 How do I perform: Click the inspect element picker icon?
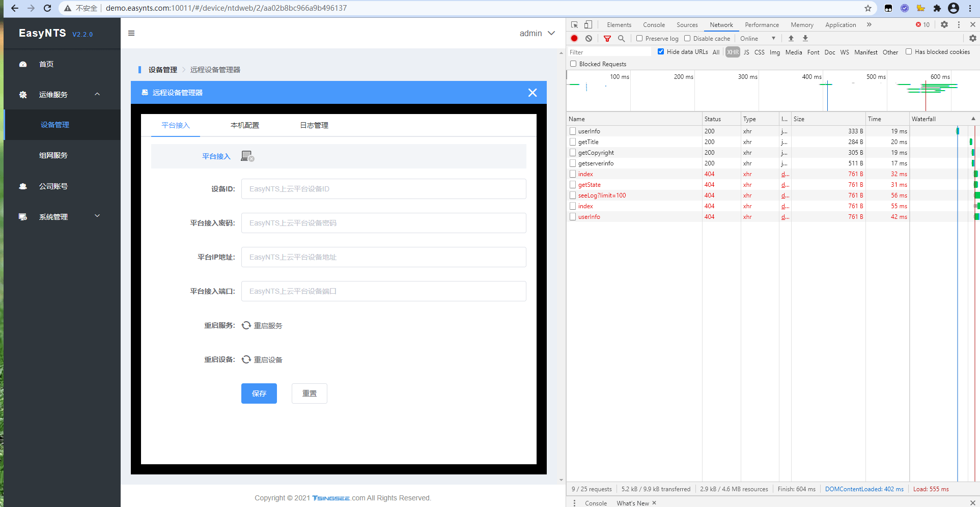tap(575, 24)
